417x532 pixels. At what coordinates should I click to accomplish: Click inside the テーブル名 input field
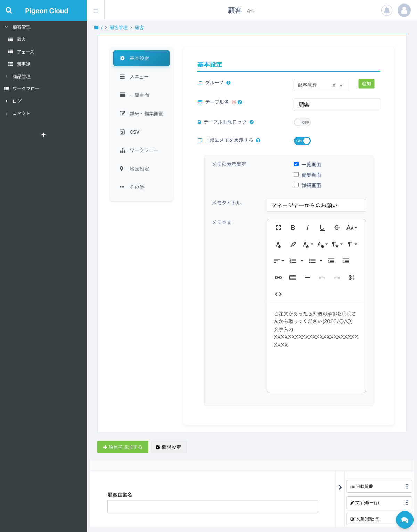click(x=336, y=105)
